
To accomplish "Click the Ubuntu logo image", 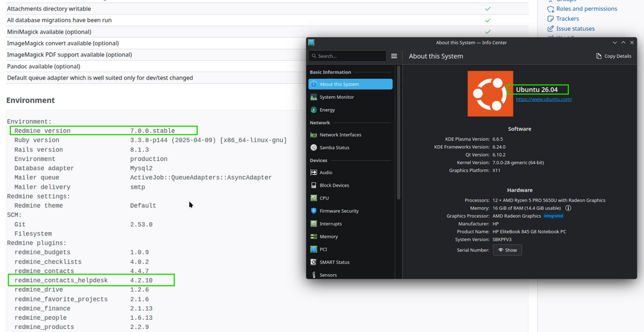I will coord(491,94).
